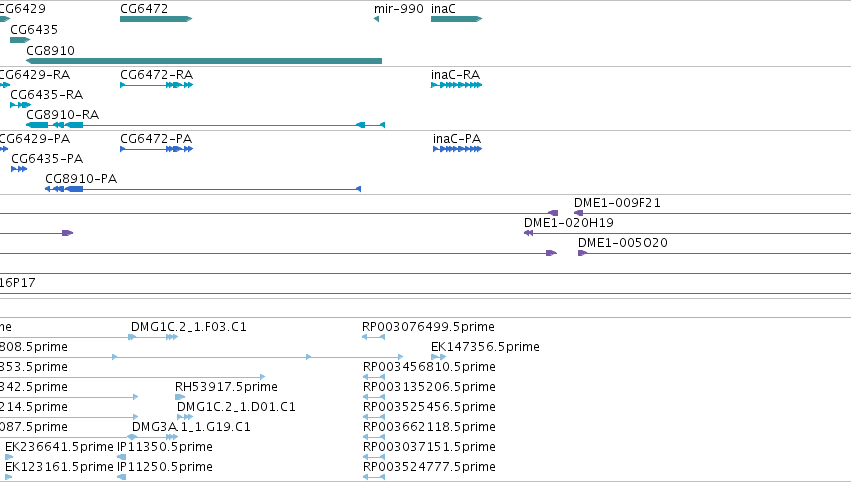Click RP003076499.5prime EST label
The height and width of the screenshot is (482, 851).
click(428, 327)
